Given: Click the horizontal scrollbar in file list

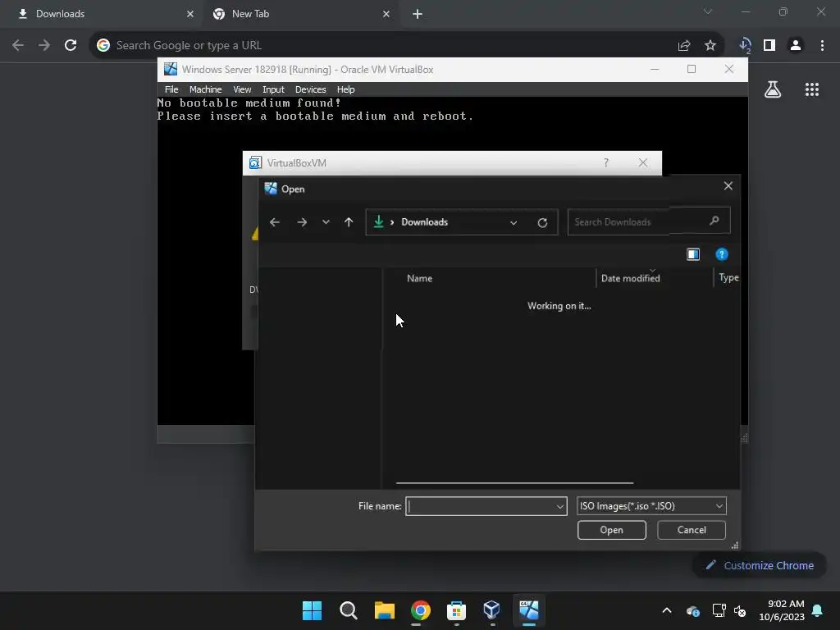Looking at the screenshot, I should pos(514,483).
